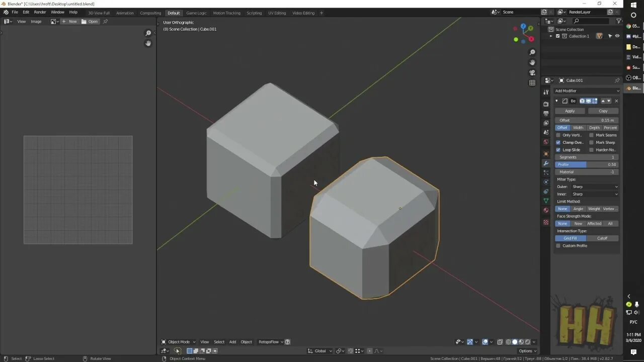Remove the Bevel modifier with the X

click(x=616, y=101)
